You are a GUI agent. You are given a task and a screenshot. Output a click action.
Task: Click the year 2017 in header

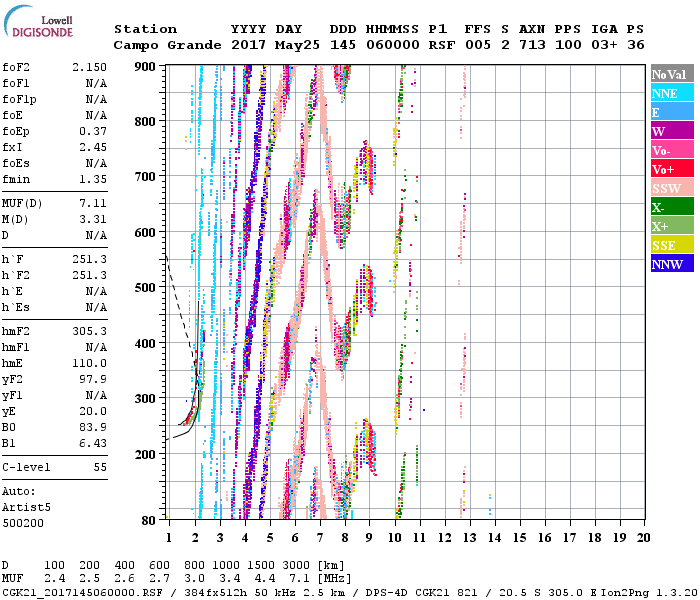[x=248, y=45]
